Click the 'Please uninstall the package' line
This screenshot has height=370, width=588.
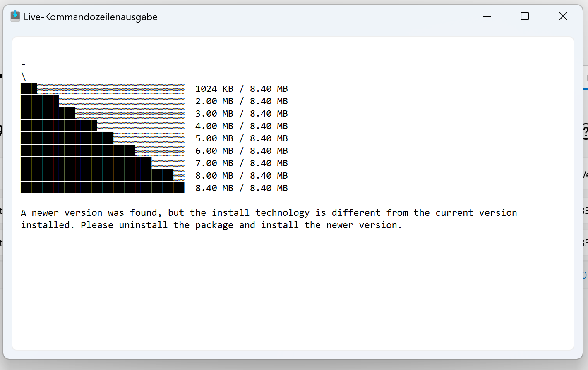(211, 225)
